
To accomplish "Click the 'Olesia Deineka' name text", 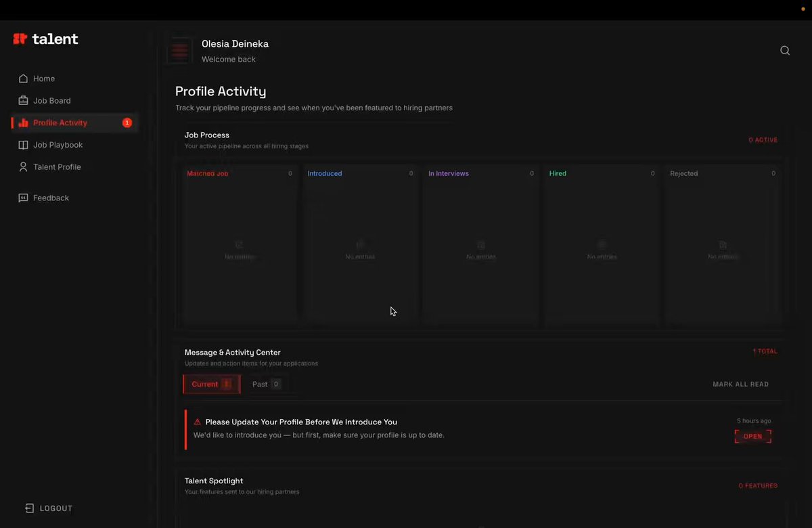I will 235,44.
